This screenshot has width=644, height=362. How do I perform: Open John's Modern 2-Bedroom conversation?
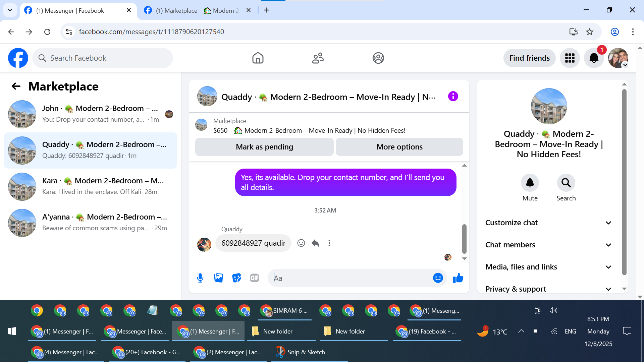click(91, 114)
